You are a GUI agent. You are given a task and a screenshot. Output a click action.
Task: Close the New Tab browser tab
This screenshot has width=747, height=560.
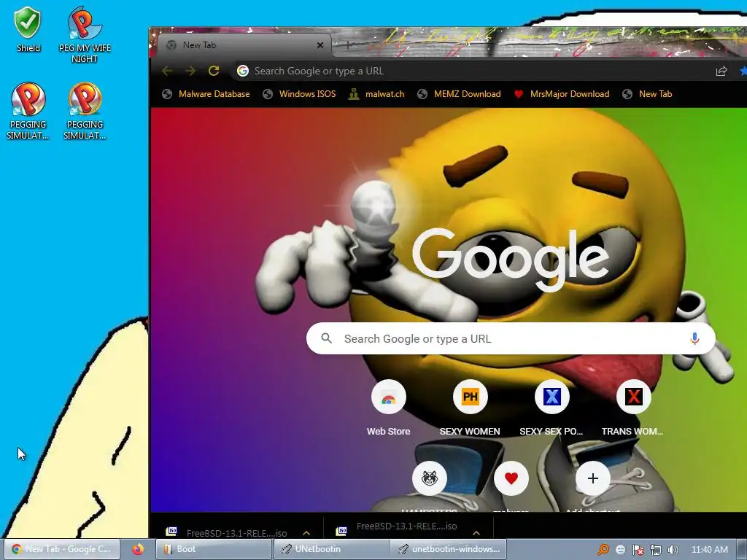click(320, 45)
